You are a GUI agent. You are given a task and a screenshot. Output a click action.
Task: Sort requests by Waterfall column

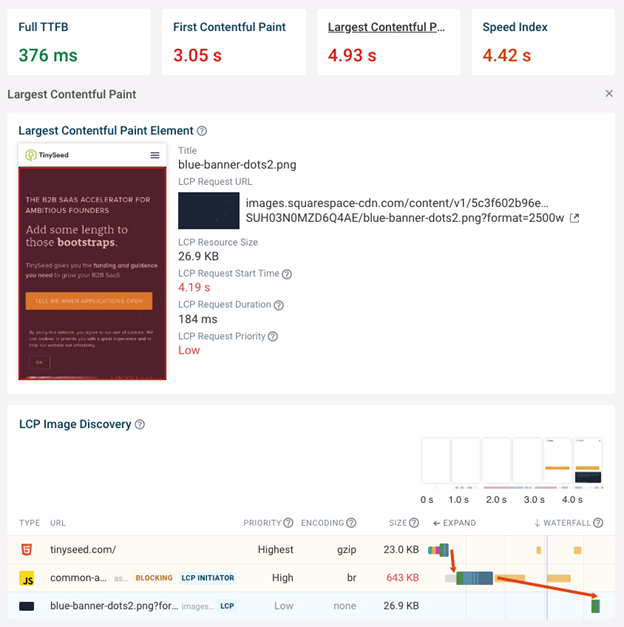(x=562, y=523)
